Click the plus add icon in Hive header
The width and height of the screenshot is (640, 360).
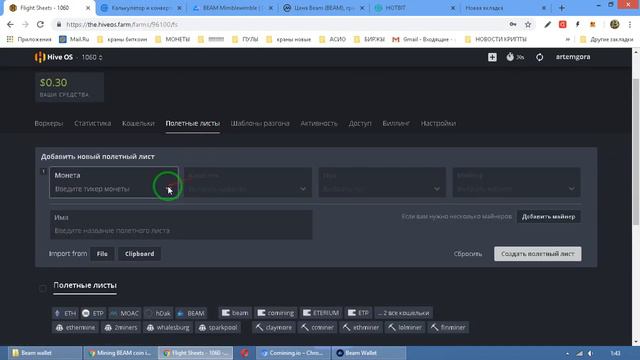pyautogui.click(x=492, y=57)
